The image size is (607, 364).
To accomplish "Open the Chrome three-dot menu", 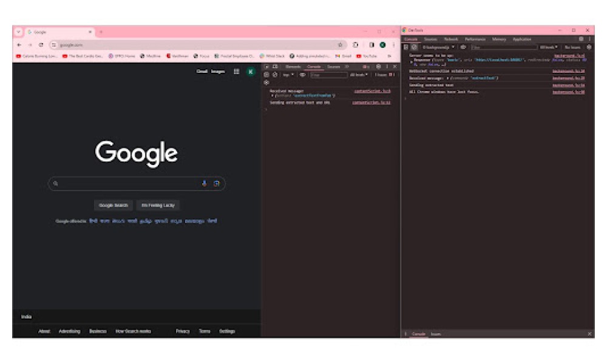I will point(394,45).
